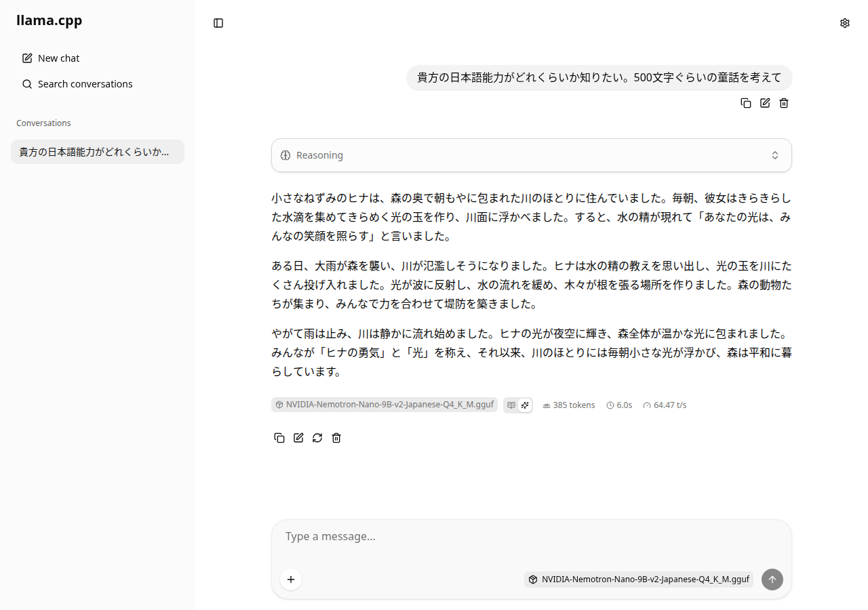This screenshot has width=868, height=610.
Task: Expand the Reasoning section
Action: click(532, 155)
